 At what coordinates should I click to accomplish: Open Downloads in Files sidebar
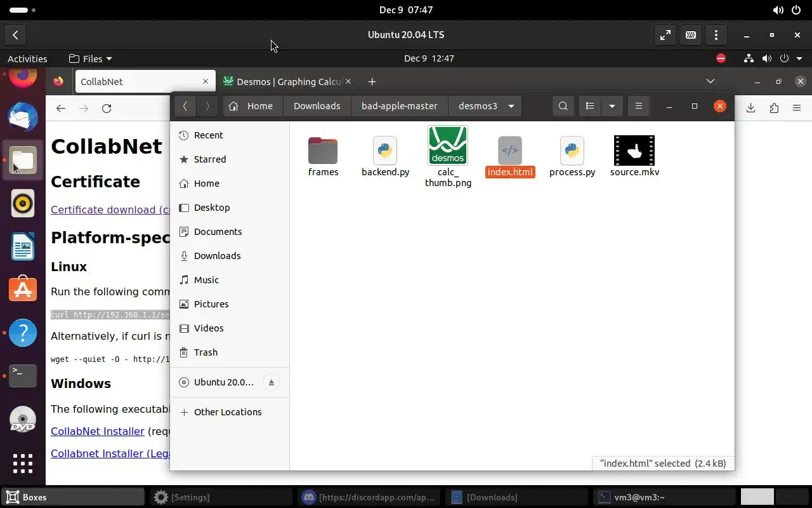pyautogui.click(x=230, y=256)
